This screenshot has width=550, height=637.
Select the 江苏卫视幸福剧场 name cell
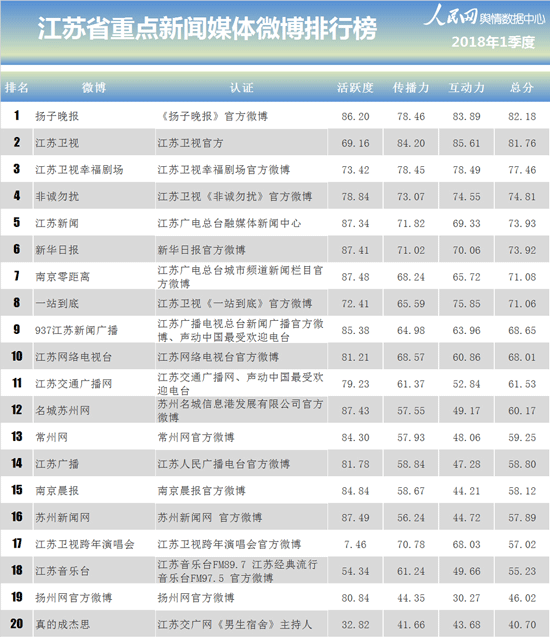tap(93, 170)
